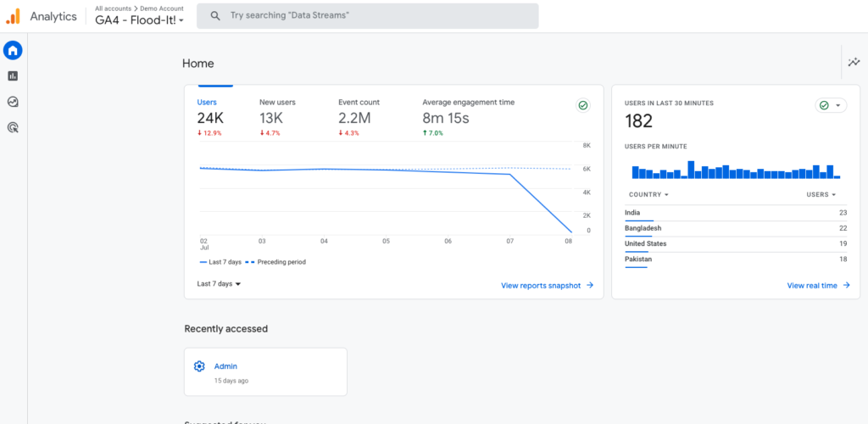Open the COUNTRY dimension dropdown
The height and width of the screenshot is (424, 868).
pos(648,195)
